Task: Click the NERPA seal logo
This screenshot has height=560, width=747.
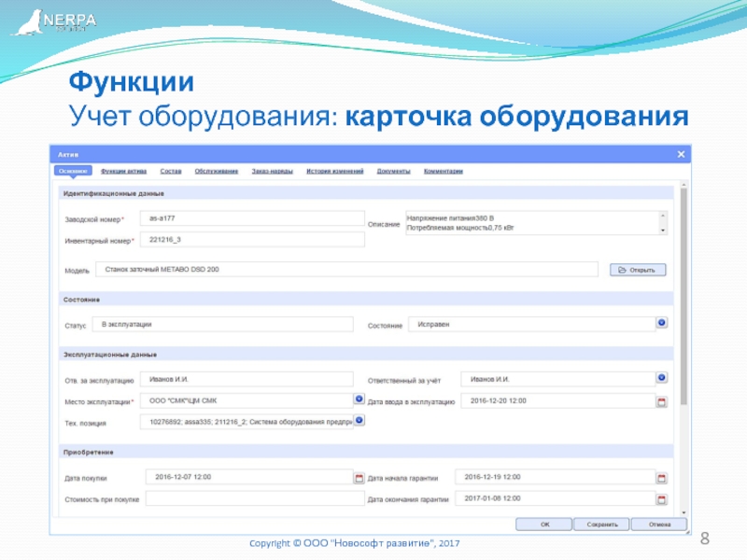Action: tap(28, 21)
